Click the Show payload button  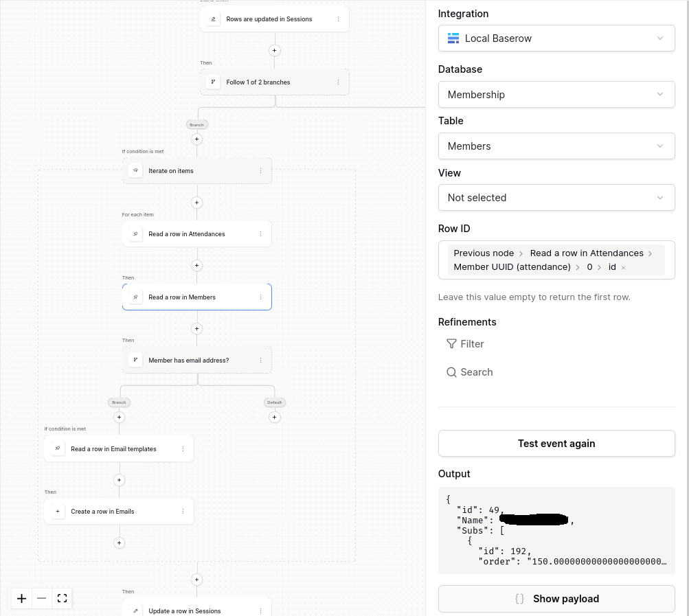[x=556, y=599]
